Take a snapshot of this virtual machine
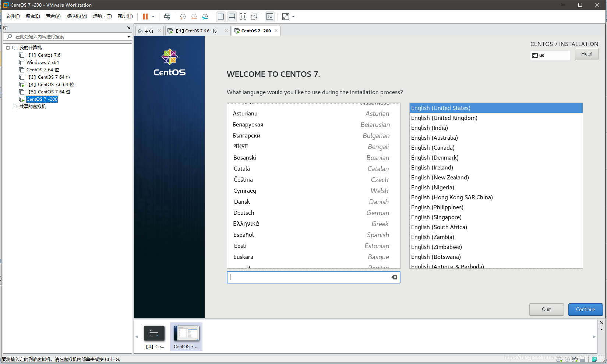Viewport: 607px width, 364px height. 183,17
